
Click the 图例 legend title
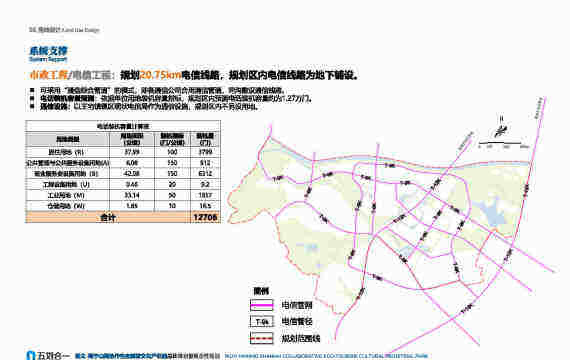261,291
